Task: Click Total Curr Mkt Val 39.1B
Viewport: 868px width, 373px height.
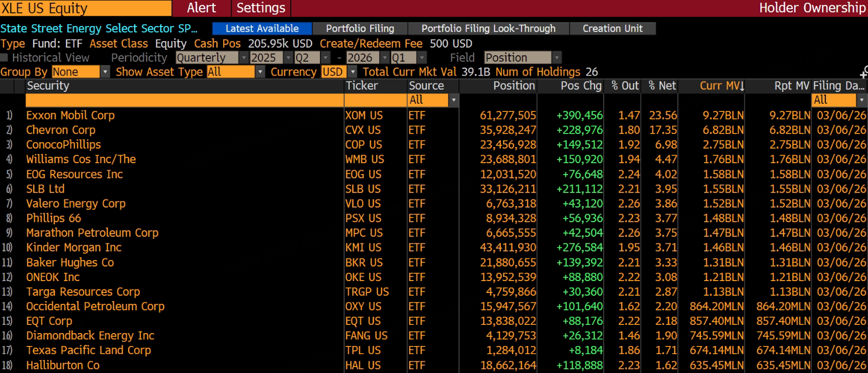Action: pos(476,72)
